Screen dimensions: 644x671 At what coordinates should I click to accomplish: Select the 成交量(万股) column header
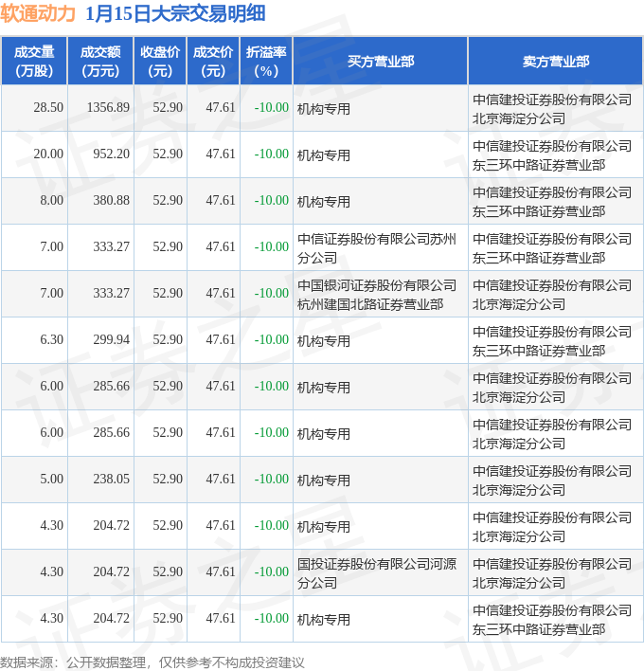[34, 62]
